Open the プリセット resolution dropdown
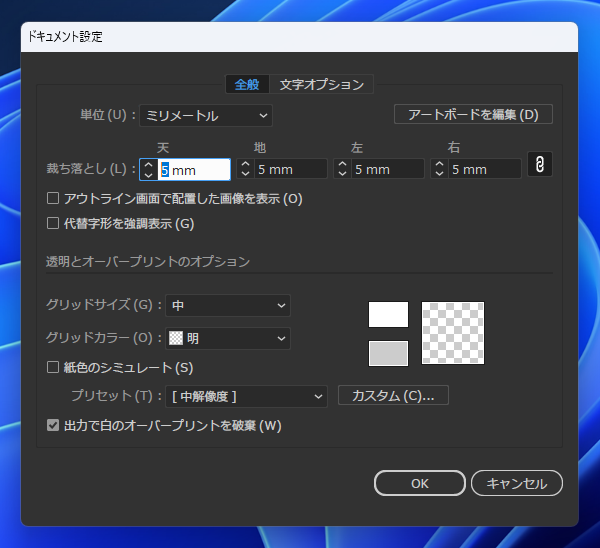600x548 pixels. [246, 396]
